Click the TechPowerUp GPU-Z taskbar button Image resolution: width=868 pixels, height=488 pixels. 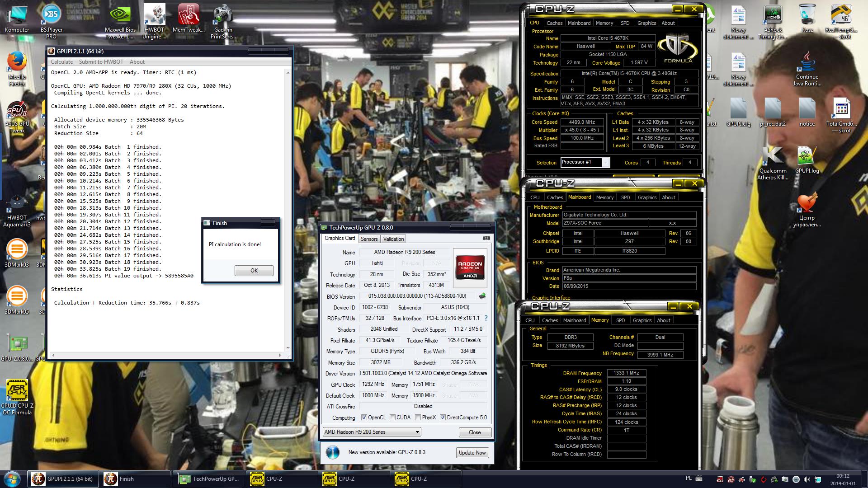(x=208, y=479)
